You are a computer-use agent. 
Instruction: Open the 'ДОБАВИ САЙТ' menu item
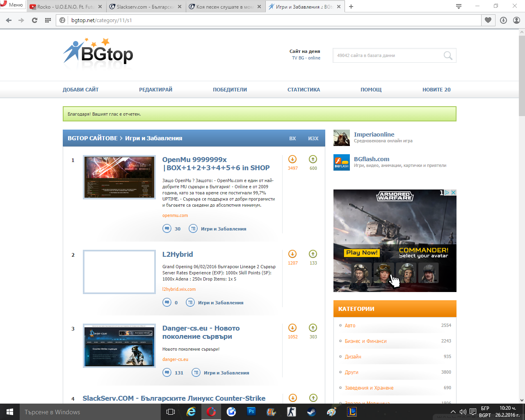point(80,89)
